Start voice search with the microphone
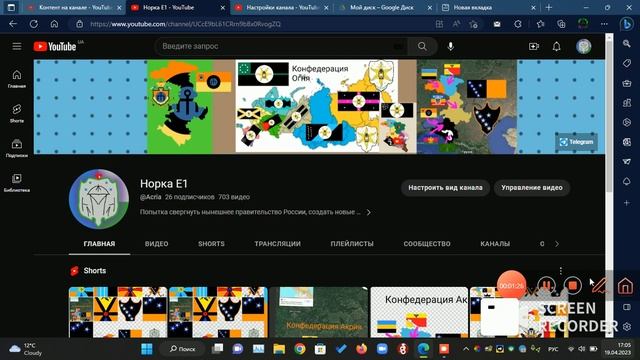The image size is (640, 360). pos(451,47)
